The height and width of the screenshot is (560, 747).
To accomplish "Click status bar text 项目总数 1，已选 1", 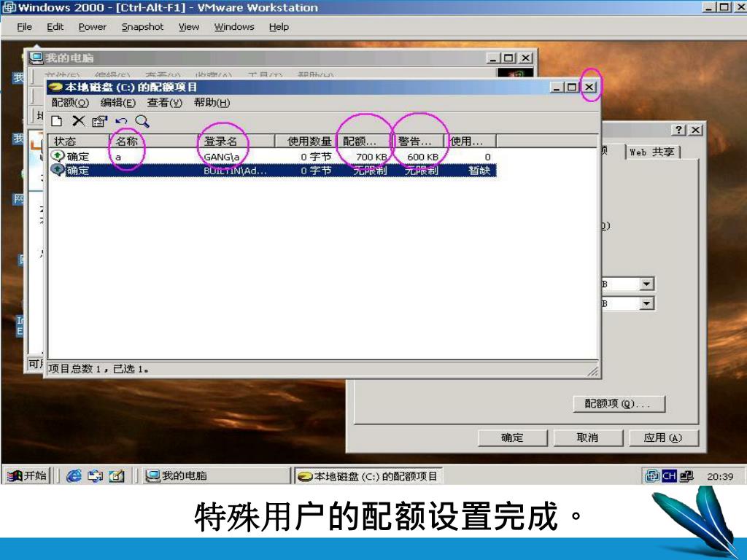I will coord(98,368).
